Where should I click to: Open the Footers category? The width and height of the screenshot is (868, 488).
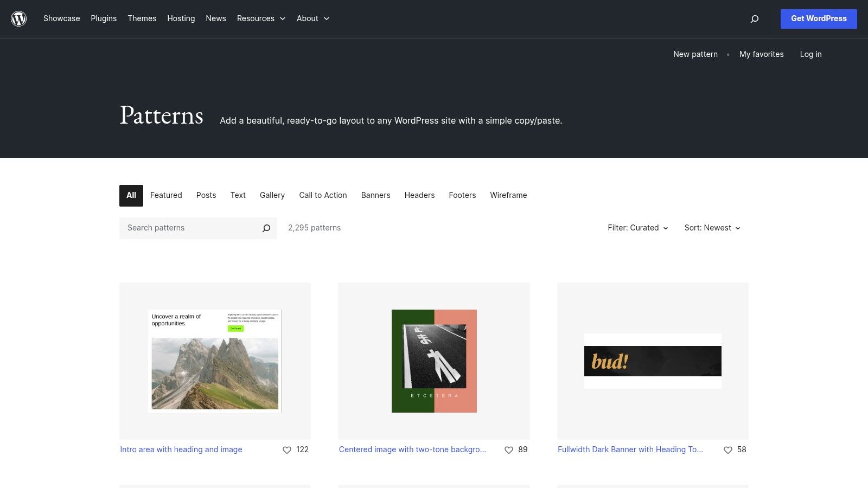point(463,195)
